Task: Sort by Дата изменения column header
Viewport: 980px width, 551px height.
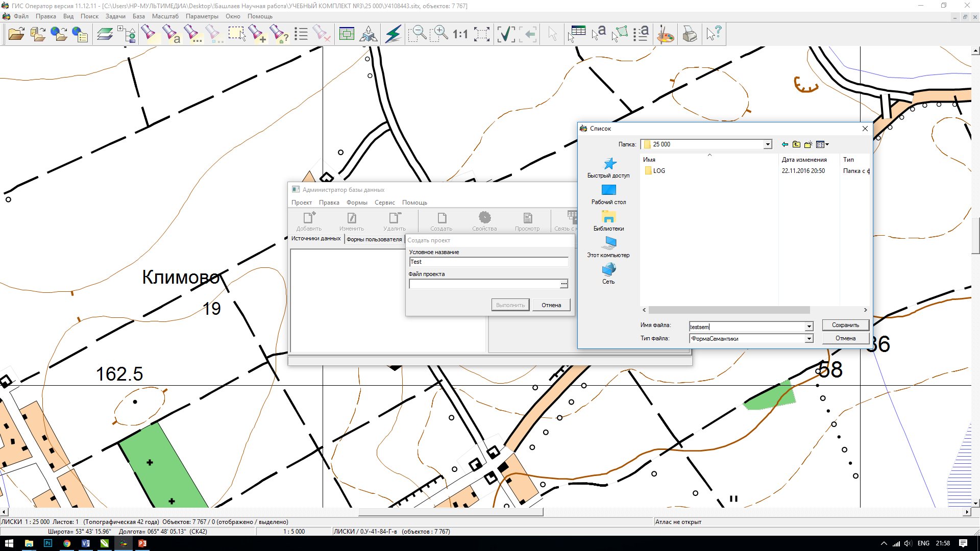Action: [804, 160]
